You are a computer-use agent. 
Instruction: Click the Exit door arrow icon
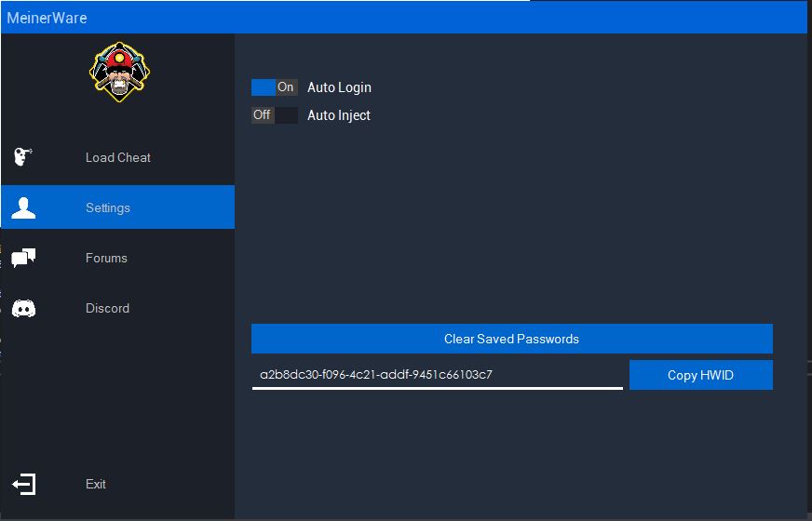click(x=24, y=485)
